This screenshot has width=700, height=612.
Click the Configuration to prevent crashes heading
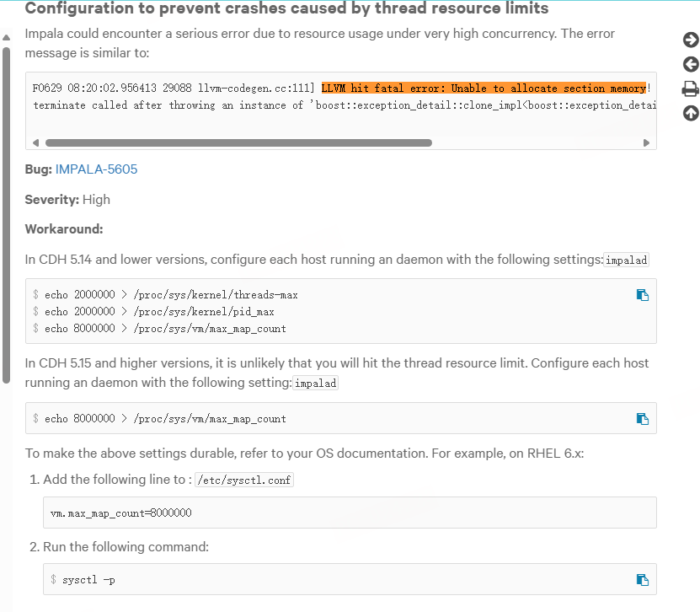286,9
